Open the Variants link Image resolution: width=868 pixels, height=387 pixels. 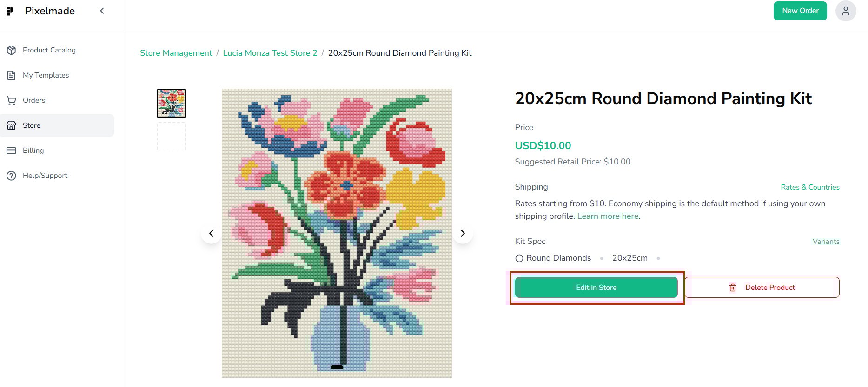(826, 242)
